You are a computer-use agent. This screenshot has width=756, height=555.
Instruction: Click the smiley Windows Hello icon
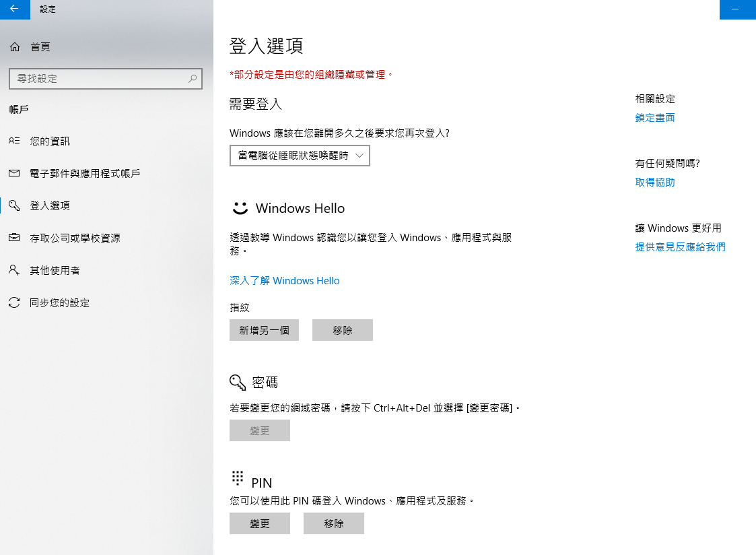click(240, 208)
